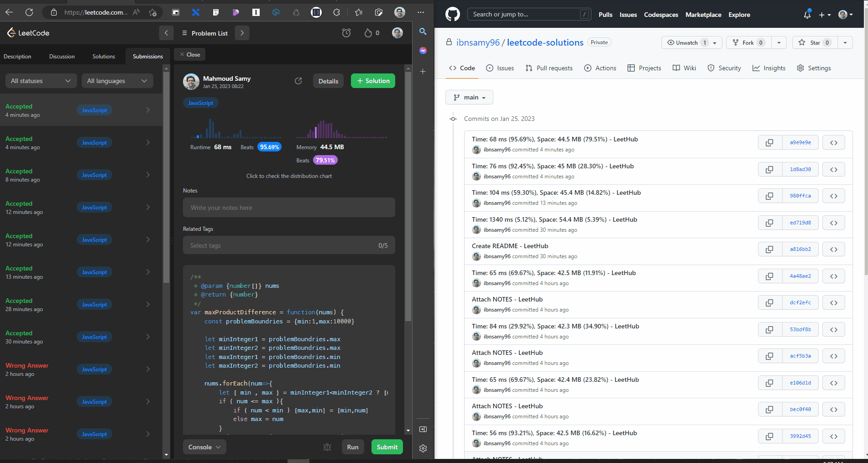Open 'Create README - LeetHub' commit
This screenshot has height=463, width=868.
tap(510, 246)
